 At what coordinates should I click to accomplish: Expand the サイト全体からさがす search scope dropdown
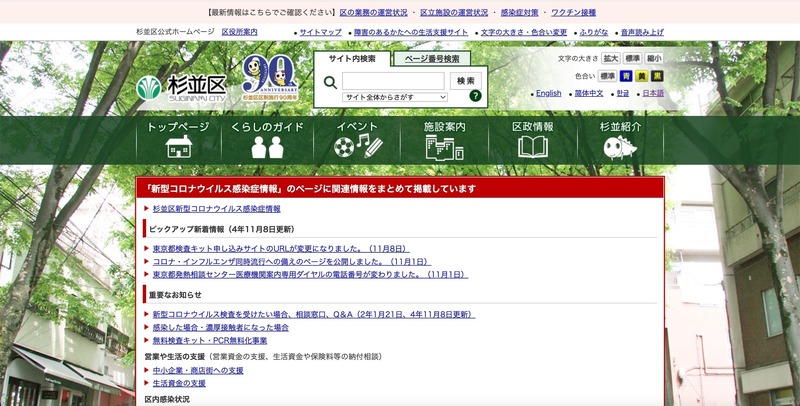point(394,97)
